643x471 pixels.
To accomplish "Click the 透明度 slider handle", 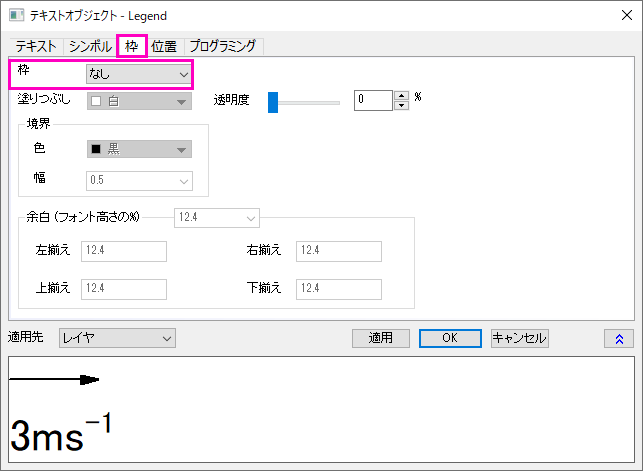I will 273,102.
